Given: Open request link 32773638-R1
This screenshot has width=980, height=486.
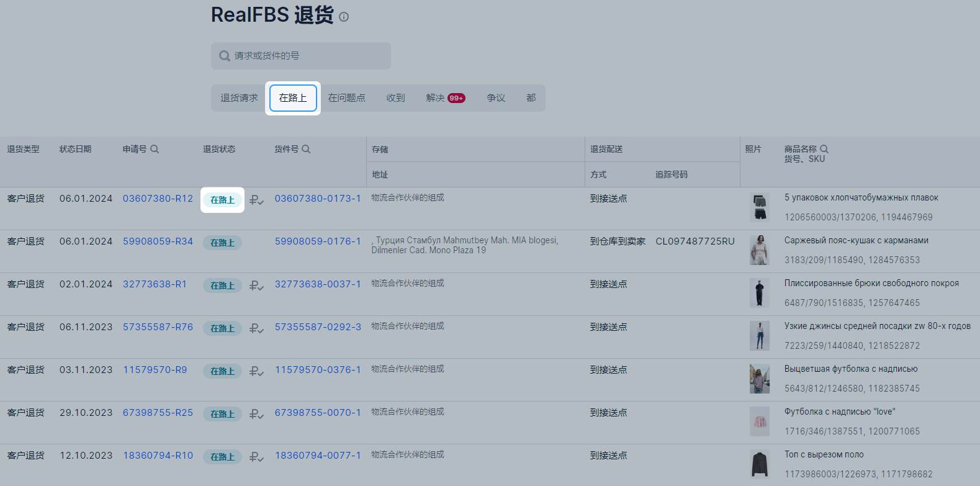Looking at the screenshot, I should (155, 284).
